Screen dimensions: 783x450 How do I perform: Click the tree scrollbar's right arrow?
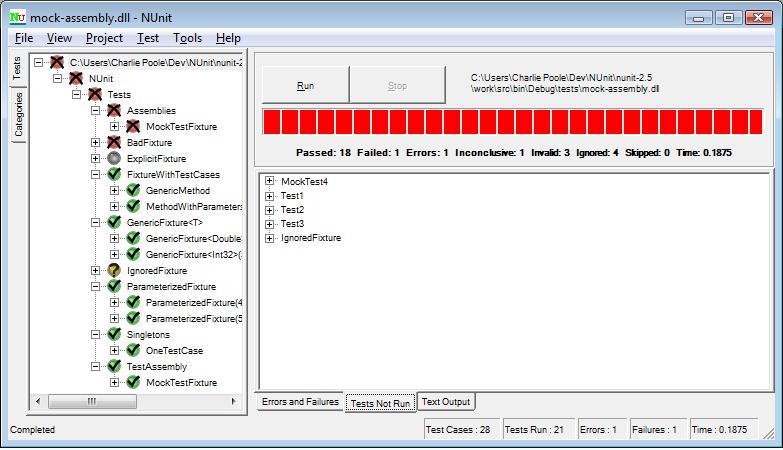pos(234,401)
